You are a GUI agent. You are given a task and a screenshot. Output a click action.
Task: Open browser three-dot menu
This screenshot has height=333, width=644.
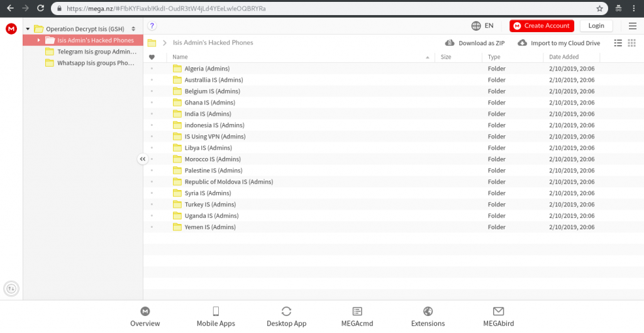(x=634, y=8)
